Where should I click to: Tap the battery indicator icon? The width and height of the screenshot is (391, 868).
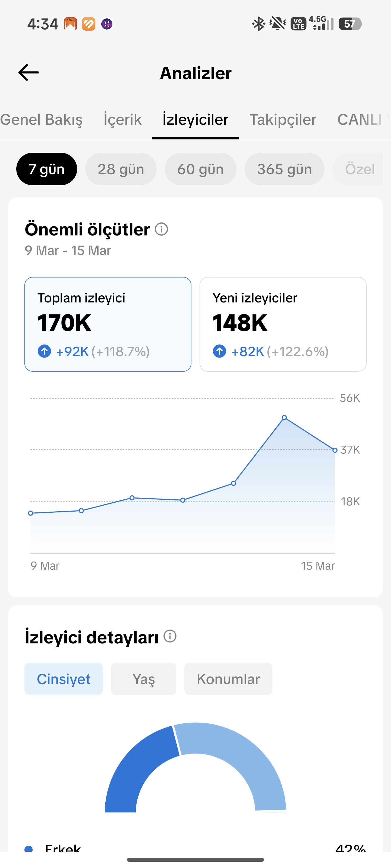pos(350,24)
